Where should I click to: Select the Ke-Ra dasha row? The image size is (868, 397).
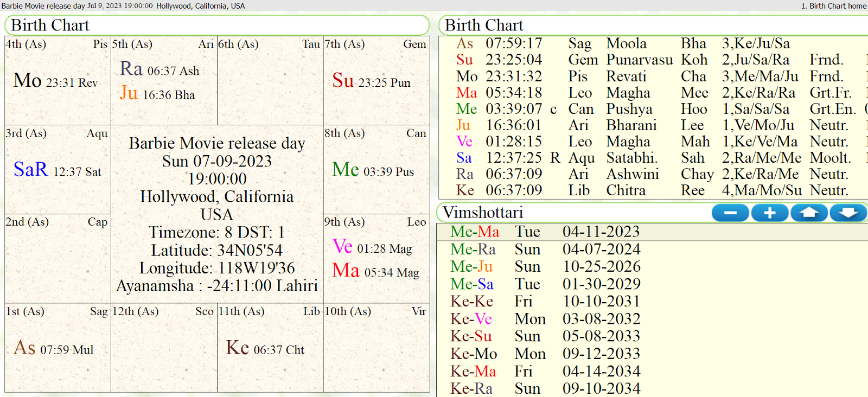pos(652,388)
